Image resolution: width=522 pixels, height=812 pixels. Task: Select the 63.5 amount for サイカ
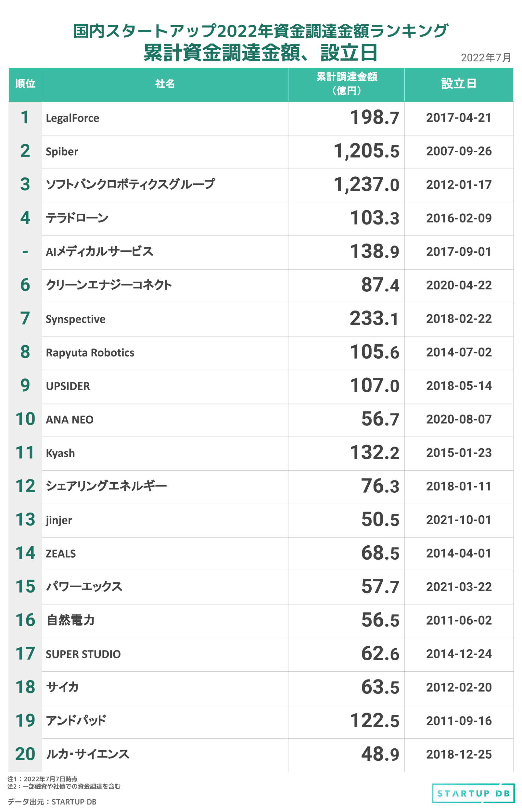point(380,687)
